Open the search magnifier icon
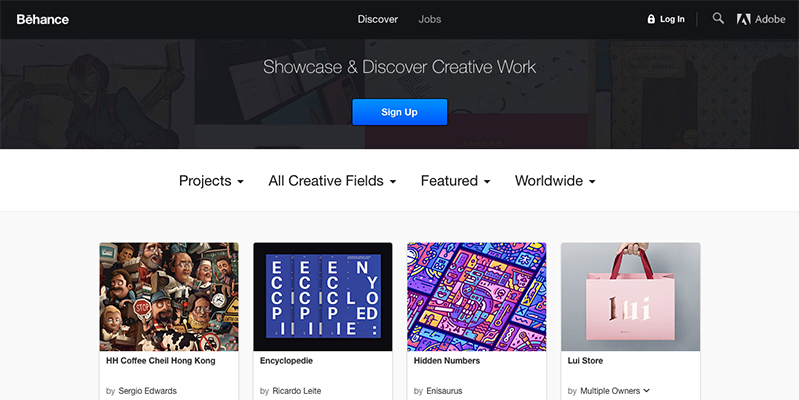 (x=718, y=19)
